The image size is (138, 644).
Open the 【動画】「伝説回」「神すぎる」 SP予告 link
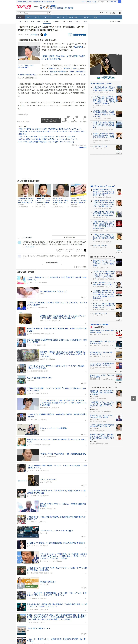point(63,58)
